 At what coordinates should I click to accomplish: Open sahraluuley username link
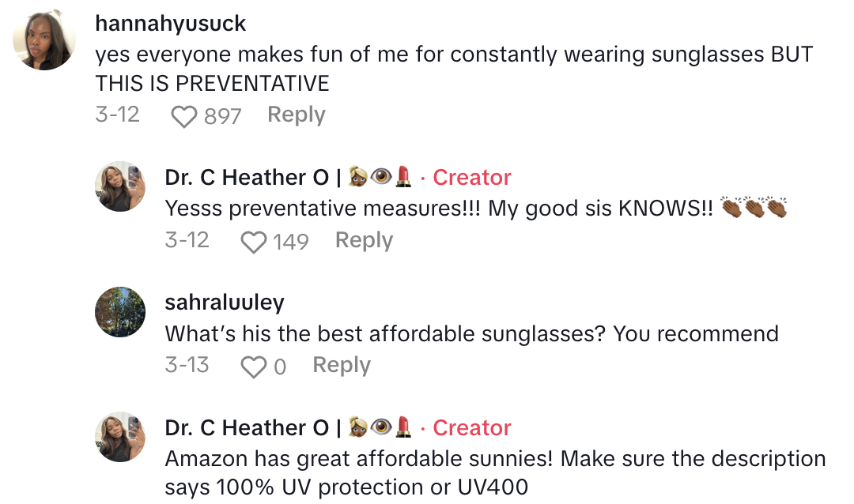[224, 303]
